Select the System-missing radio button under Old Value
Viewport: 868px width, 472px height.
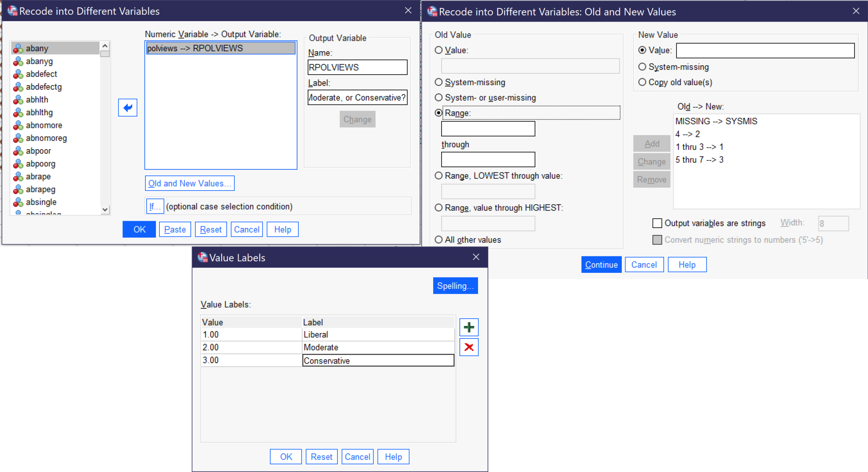(x=439, y=82)
